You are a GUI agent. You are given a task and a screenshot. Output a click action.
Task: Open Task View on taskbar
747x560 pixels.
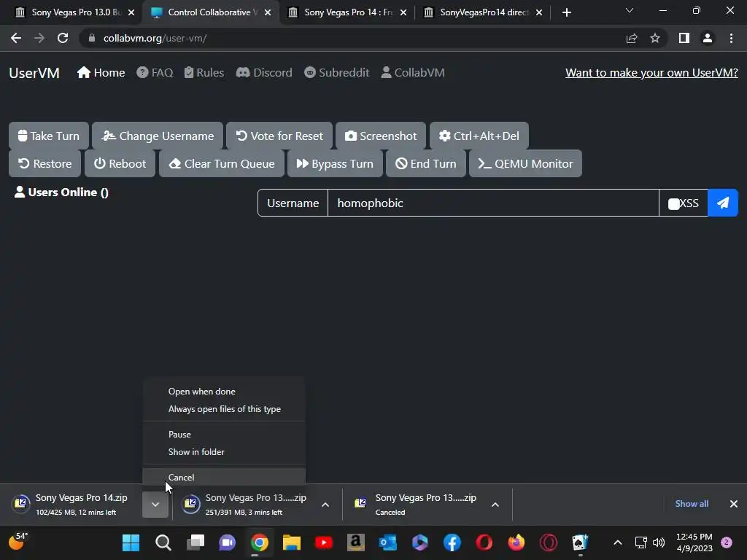(x=196, y=542)
